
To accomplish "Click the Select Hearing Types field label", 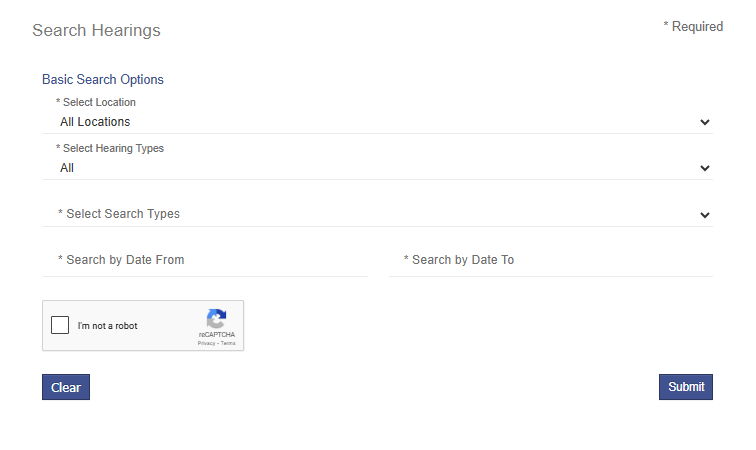I will pos(110,148).
